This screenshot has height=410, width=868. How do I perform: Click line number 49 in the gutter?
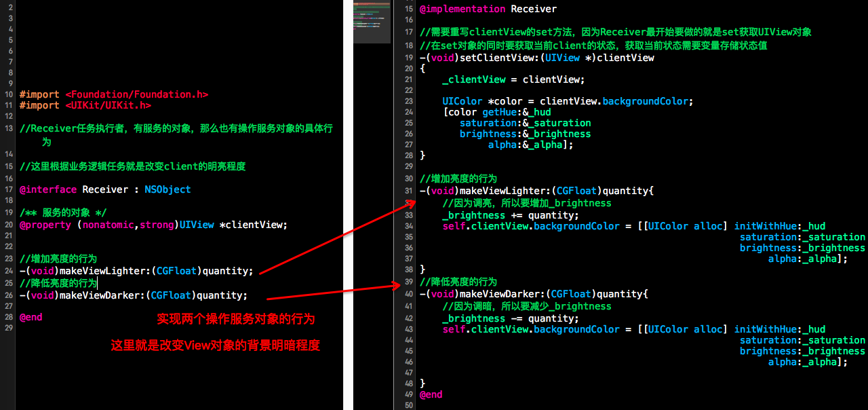pos(408,394)
